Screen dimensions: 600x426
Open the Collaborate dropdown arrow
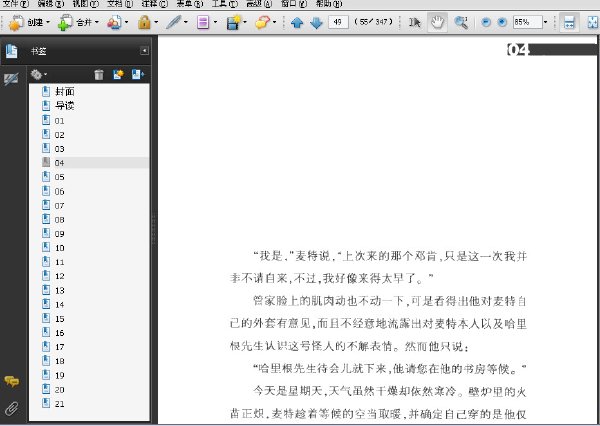tap(126, 23)
